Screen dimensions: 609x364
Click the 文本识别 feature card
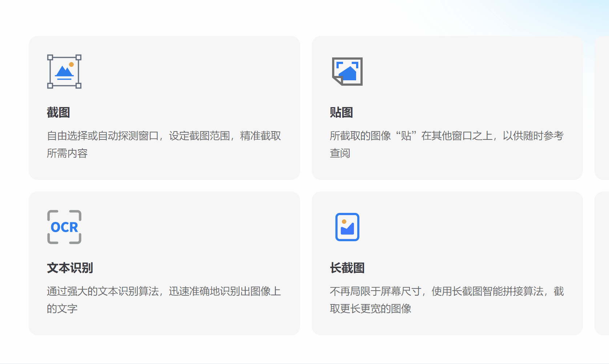coord(164,263)
